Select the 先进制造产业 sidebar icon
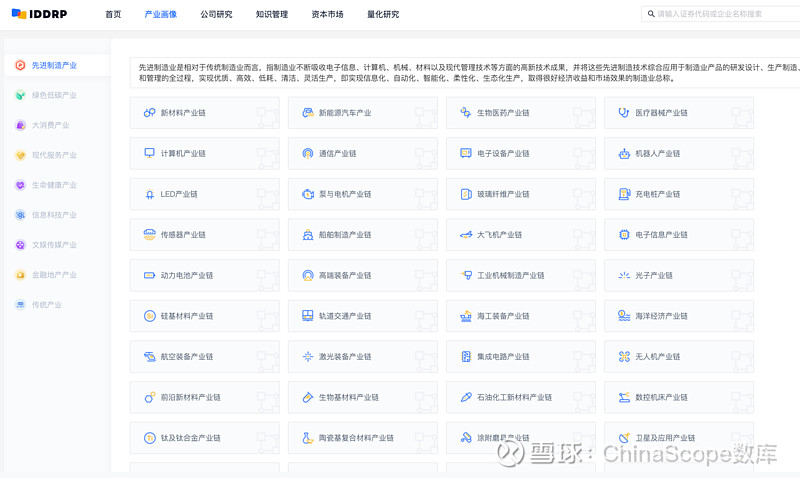This screenshot has width=800, height=478. [20, 65]
